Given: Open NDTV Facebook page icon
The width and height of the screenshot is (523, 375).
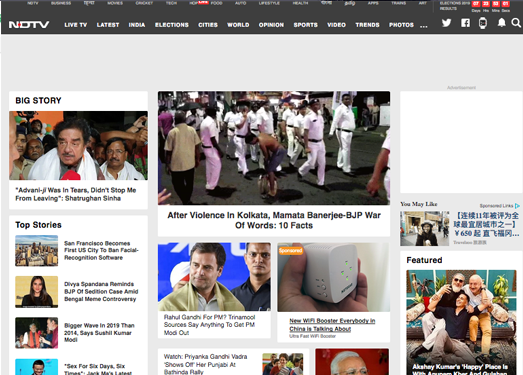Looking at the screenshot, I should point(465,23).
